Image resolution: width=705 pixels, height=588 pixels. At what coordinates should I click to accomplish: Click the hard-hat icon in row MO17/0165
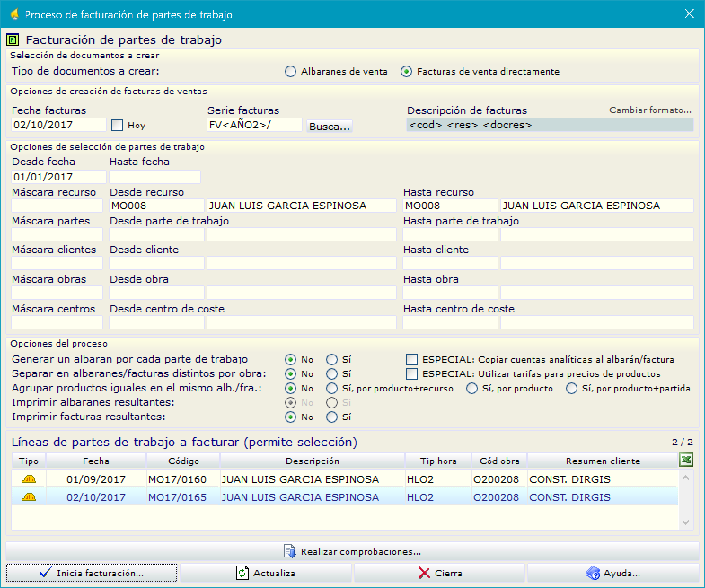click(x=29, y=497)
